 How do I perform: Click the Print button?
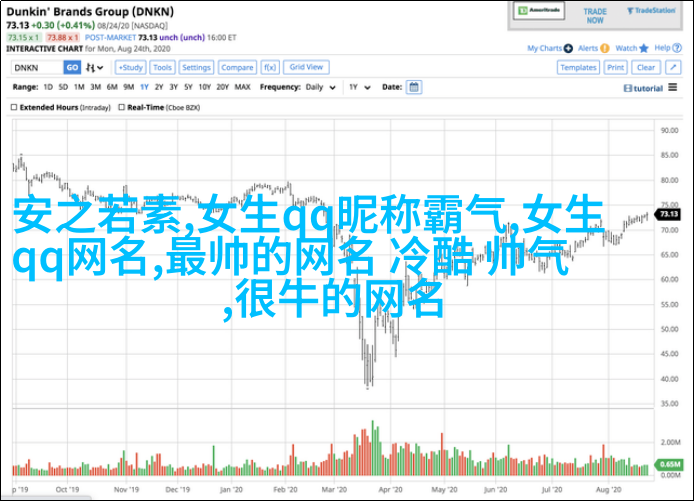[616, 68]
